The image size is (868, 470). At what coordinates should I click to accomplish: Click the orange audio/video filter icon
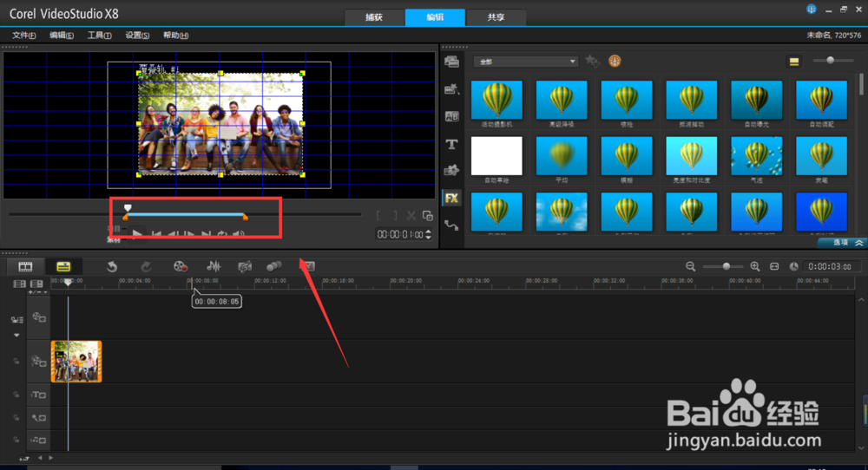[615, 61]
